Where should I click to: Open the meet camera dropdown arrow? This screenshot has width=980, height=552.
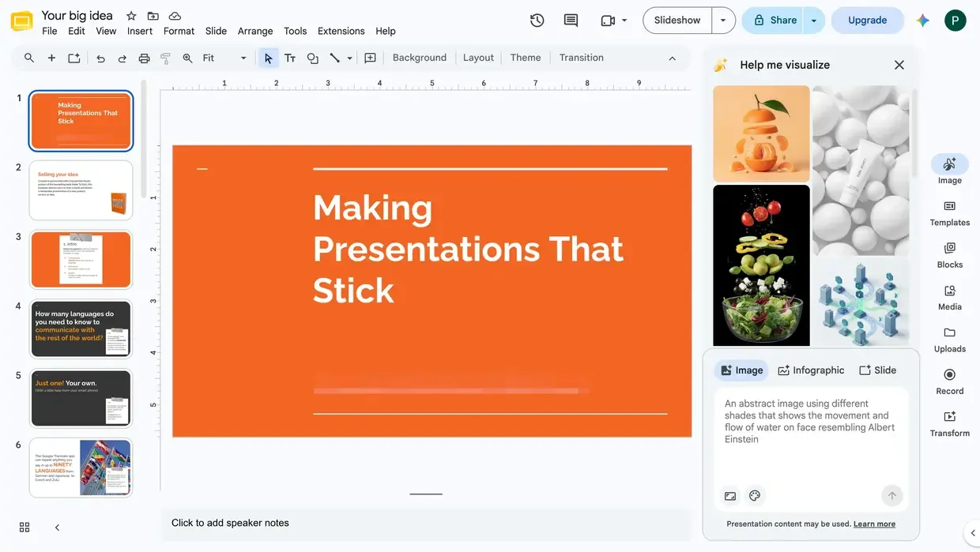(624, 21)
